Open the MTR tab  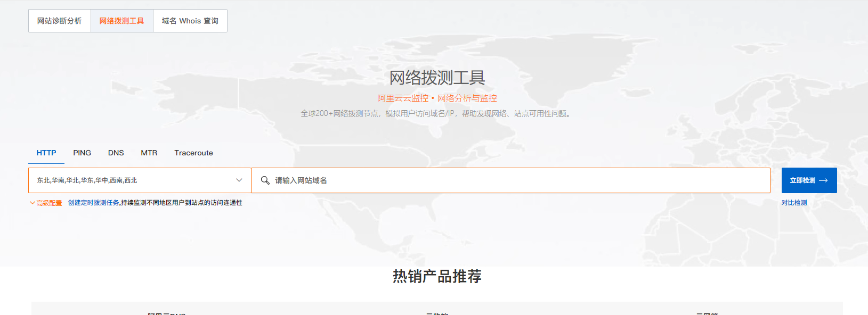tap(149, 153)
